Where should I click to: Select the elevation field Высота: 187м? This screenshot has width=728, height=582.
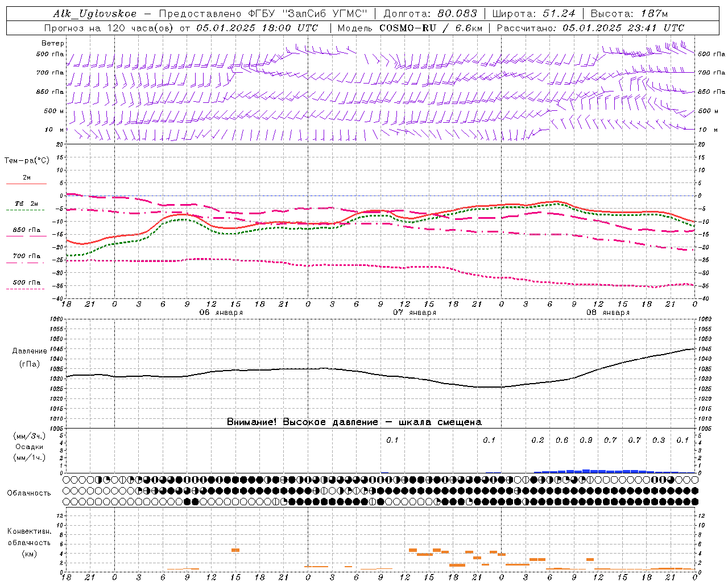tap(629, 14)
